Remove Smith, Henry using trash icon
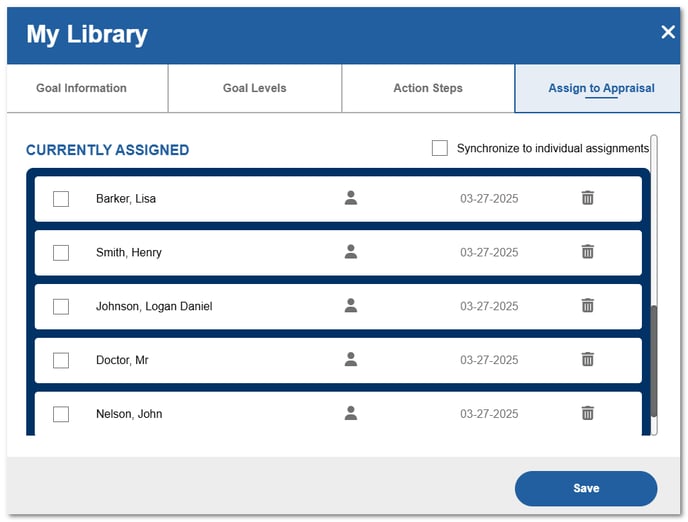 [x=588, y=252]
